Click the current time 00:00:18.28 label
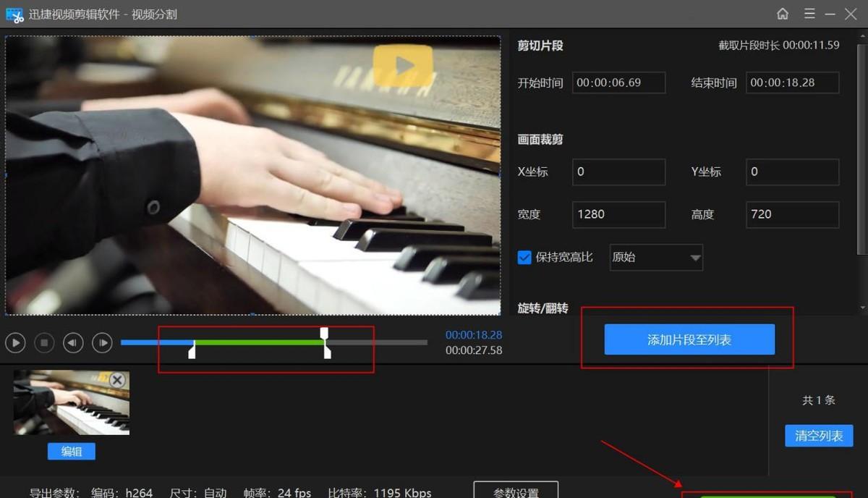 (x=474, y=335)
